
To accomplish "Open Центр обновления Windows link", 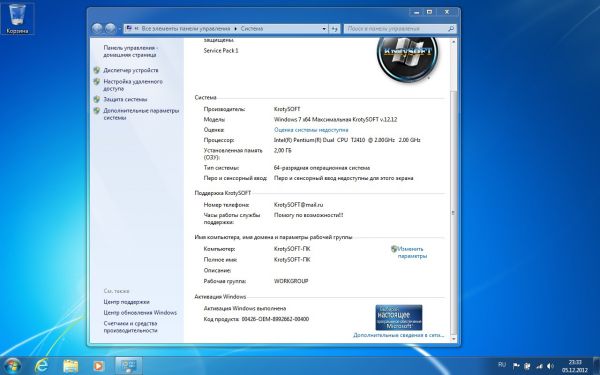I will (140, 313).
